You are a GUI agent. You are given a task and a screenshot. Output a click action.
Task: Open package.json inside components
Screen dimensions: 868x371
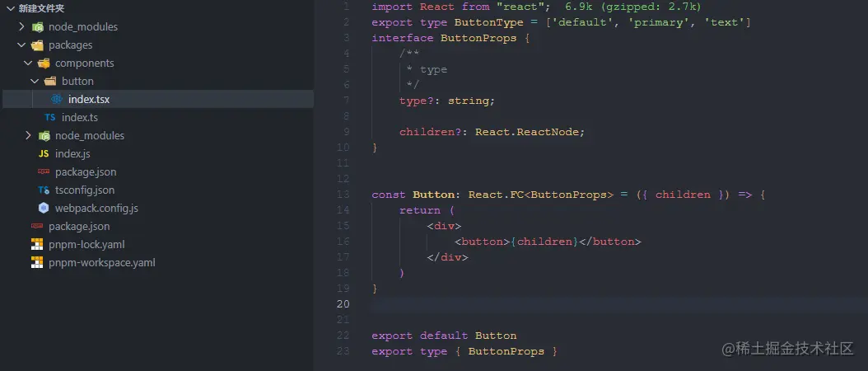click(86, 172)
